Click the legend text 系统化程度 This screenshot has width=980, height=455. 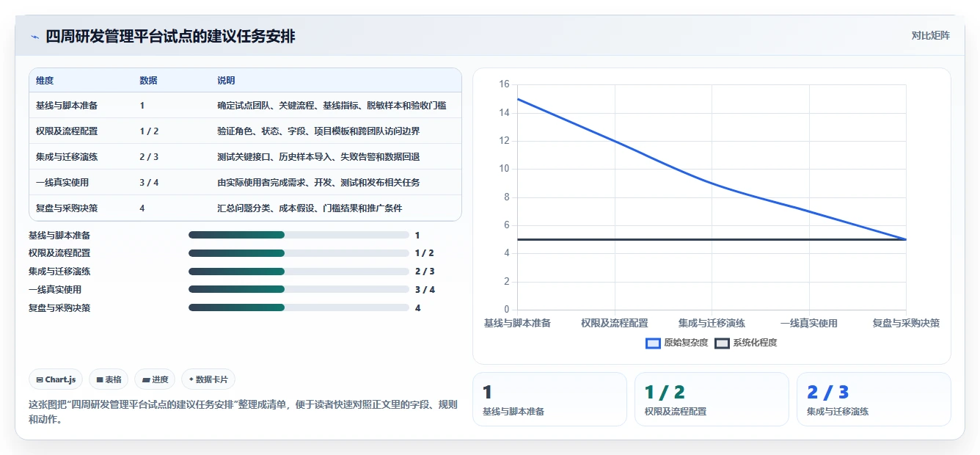coord(755,343)
